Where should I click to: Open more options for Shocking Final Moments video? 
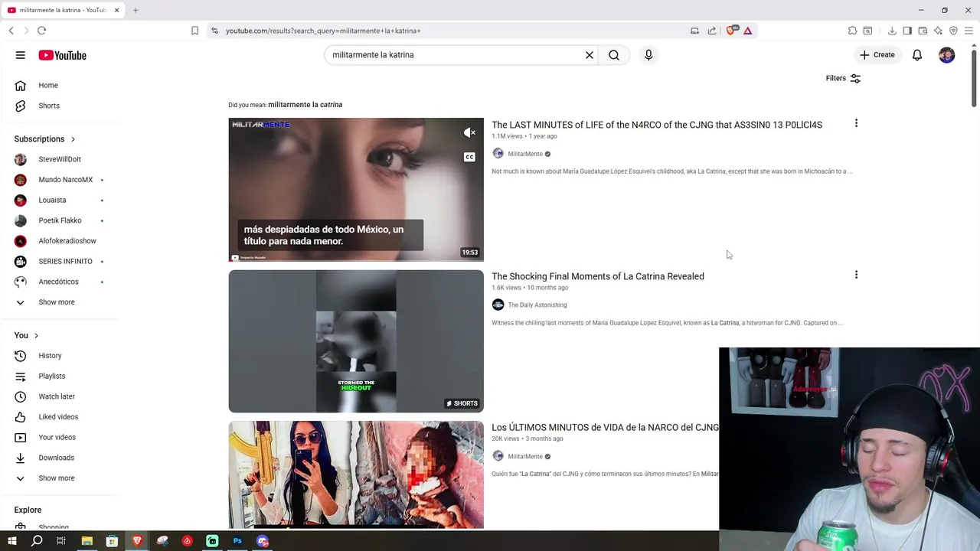tap(856, 275)
